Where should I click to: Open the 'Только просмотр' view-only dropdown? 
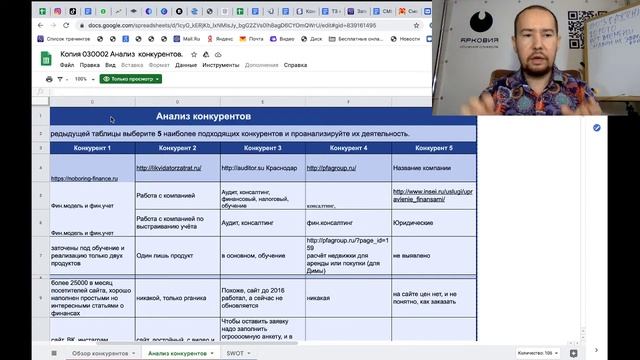coord(131,79)
